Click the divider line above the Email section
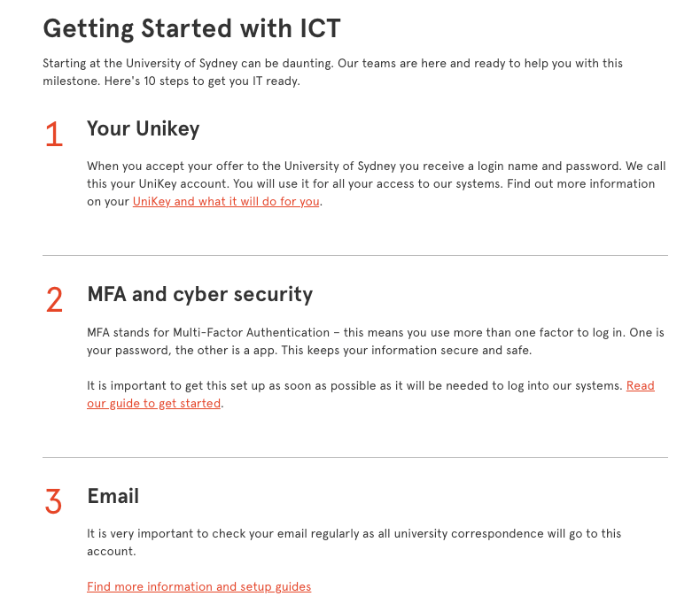700x604 pixels. coord(354,458)
